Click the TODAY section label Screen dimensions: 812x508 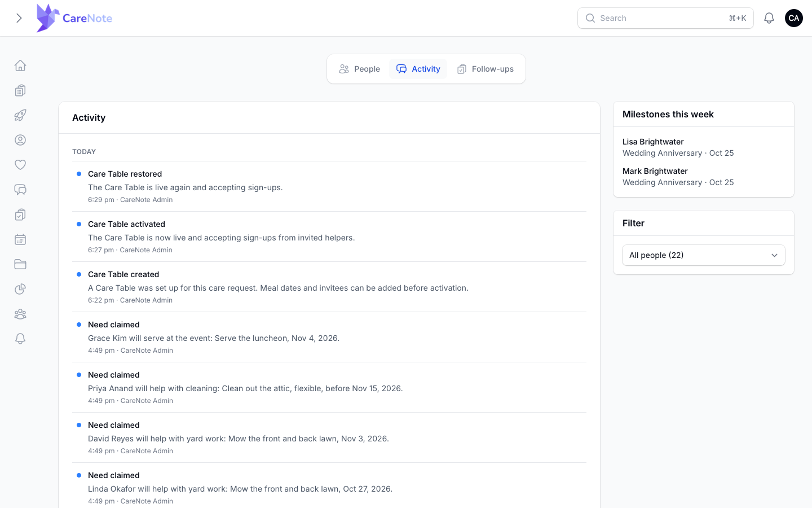(x=84, y=152)
